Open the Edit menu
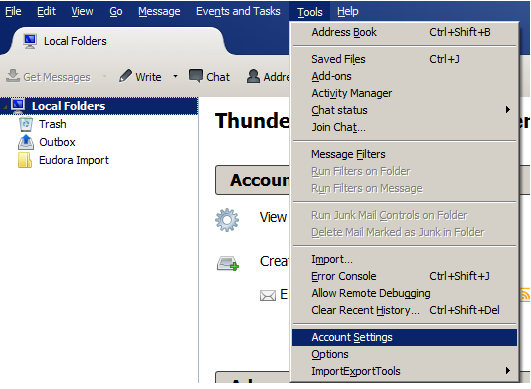The height and width of the screenshot is (389, 531). (x=46, y=12)
